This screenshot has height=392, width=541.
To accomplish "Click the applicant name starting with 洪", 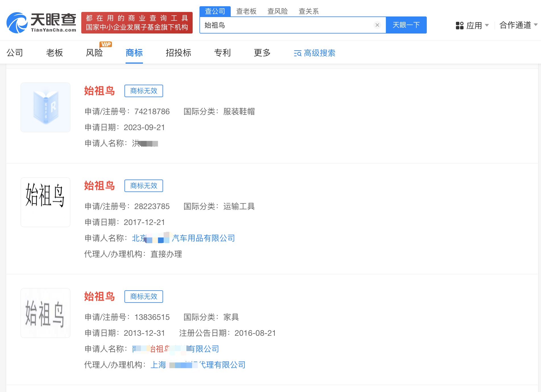I will (145, 143).
